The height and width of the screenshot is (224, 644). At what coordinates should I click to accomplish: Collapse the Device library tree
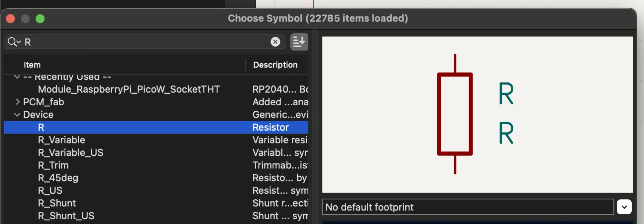tap(17, 115)
